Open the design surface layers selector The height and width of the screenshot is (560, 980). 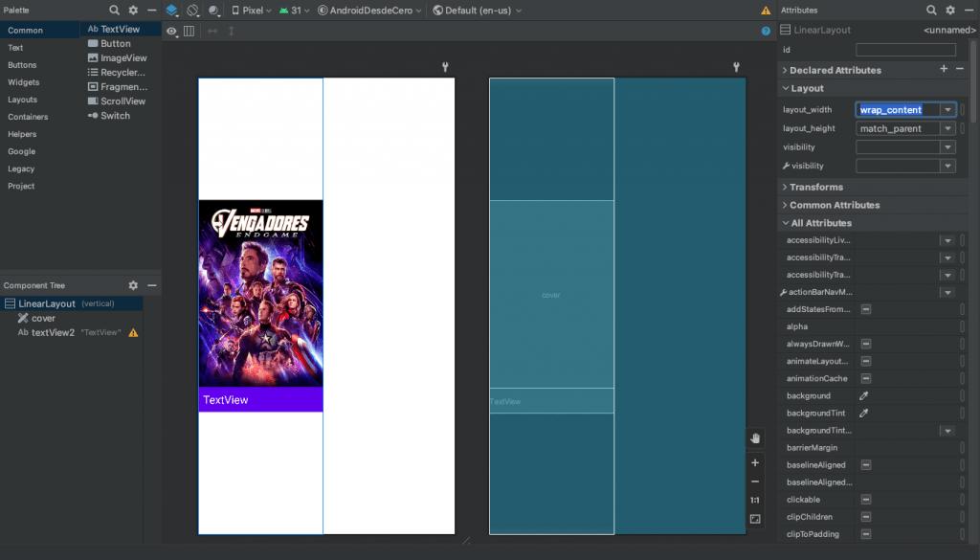pos(172,11)
